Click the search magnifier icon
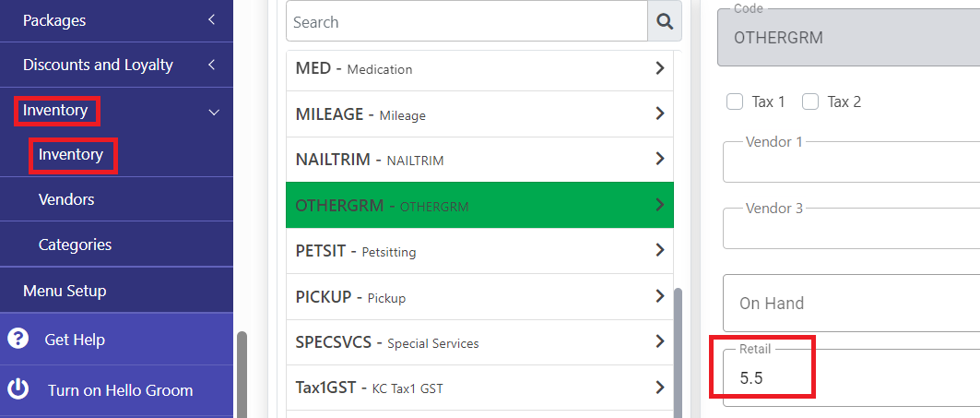Image resolution: width=980 pixels, height=418 pixels. pos(665,22)
